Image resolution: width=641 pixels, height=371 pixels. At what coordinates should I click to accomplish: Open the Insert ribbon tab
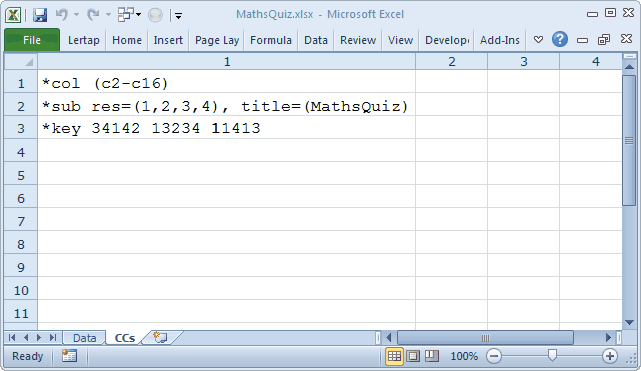point(168,40)
